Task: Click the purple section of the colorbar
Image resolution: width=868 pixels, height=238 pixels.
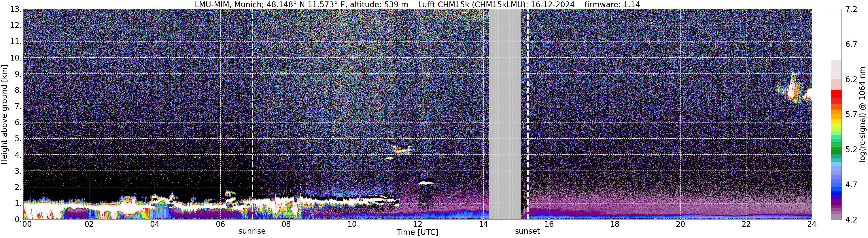Action: pyautogui.click(x=836, y=204)
